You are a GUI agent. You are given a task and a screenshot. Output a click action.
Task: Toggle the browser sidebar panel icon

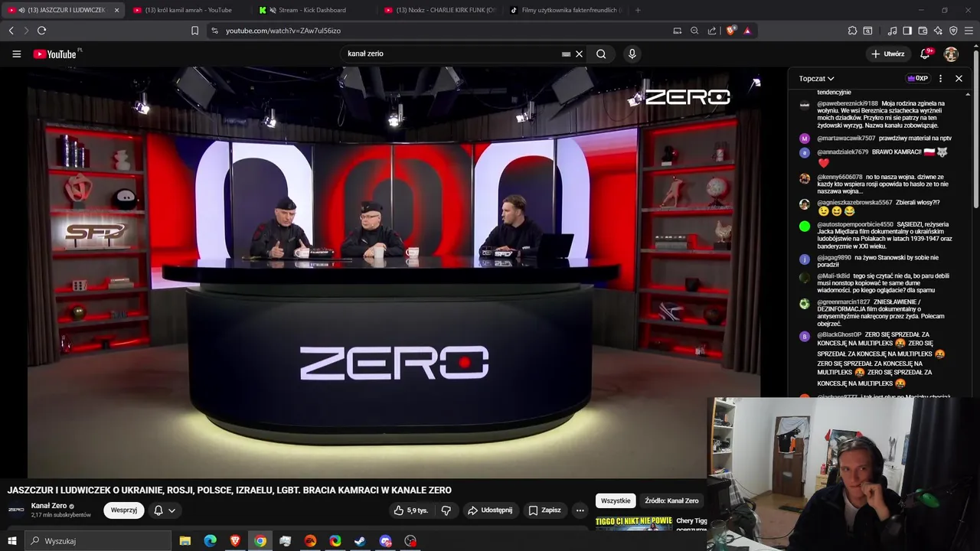[x=907, y=31]
